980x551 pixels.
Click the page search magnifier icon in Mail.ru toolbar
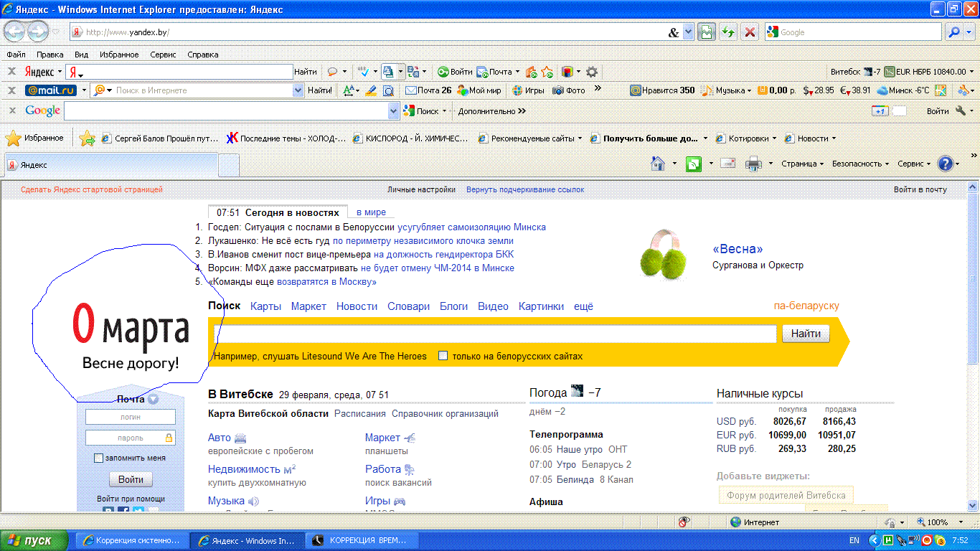389,90
